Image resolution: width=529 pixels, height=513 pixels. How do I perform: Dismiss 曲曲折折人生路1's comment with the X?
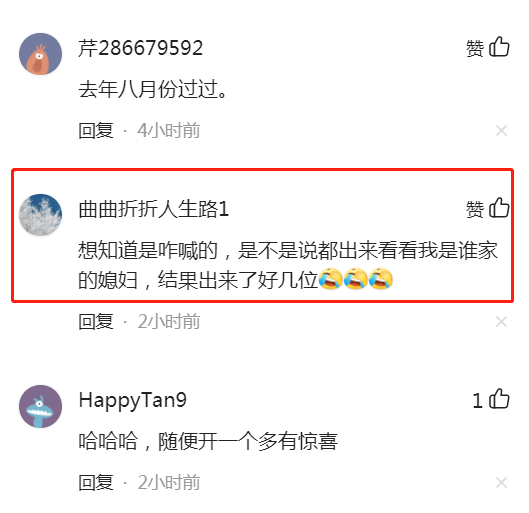(x=501, y=322)
